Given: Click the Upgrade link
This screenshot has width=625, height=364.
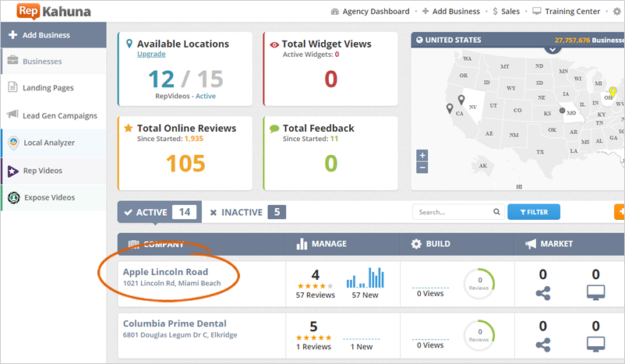Looking at the screenshot, I should pyautogui.click(x=150, y=54).
